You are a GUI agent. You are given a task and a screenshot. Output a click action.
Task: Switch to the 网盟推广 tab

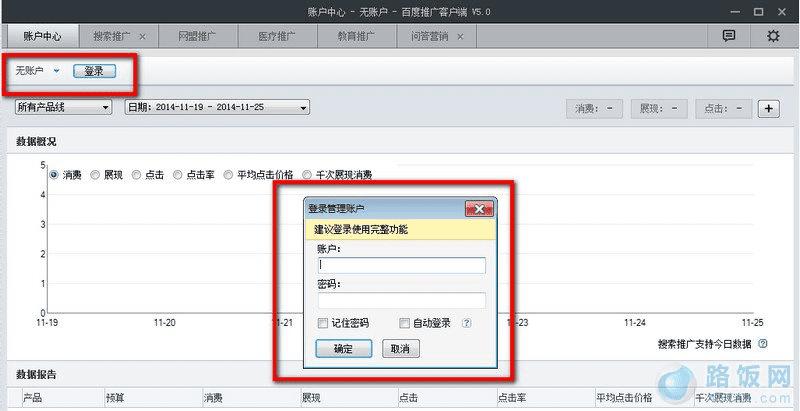197,37
